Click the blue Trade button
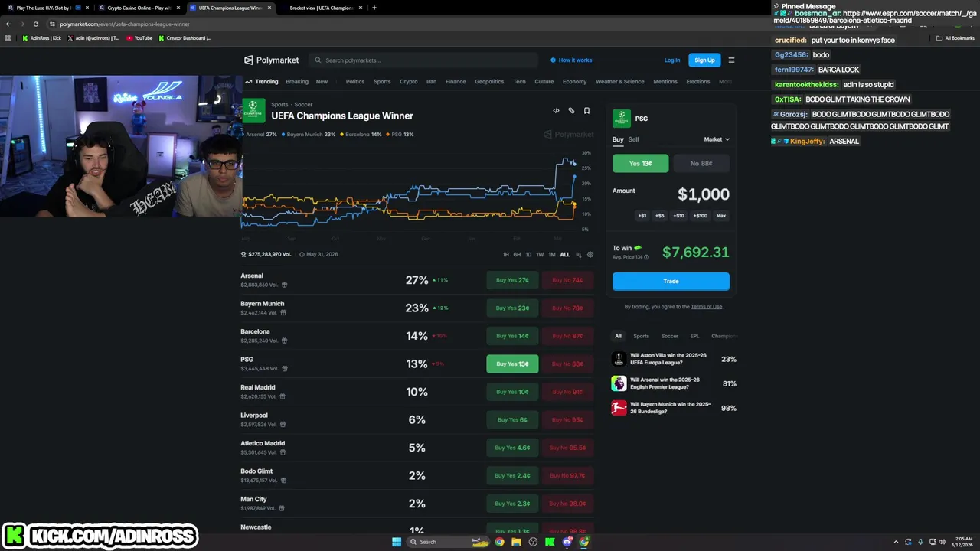The image size is (980, 551). [671, 281]
